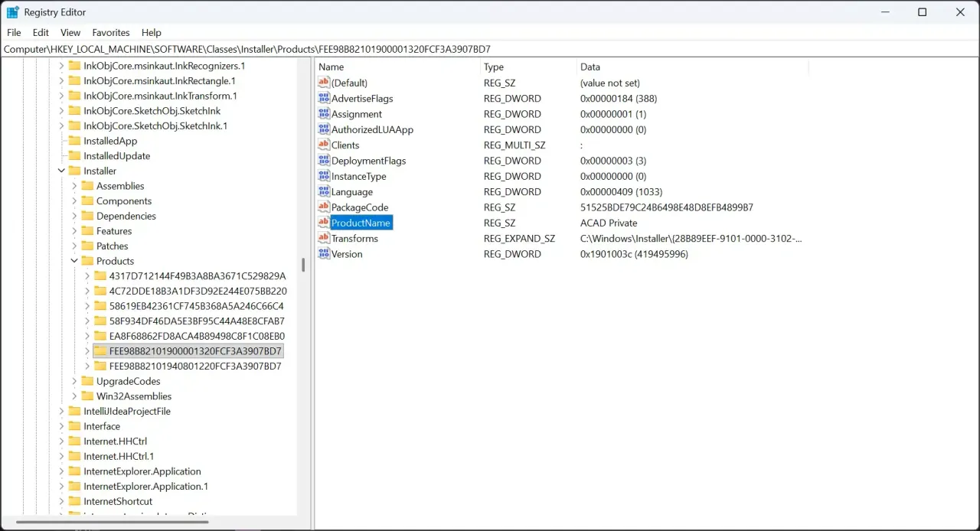
Task: Click the AuthorizedLUAApp value icon
Action: 324,129
